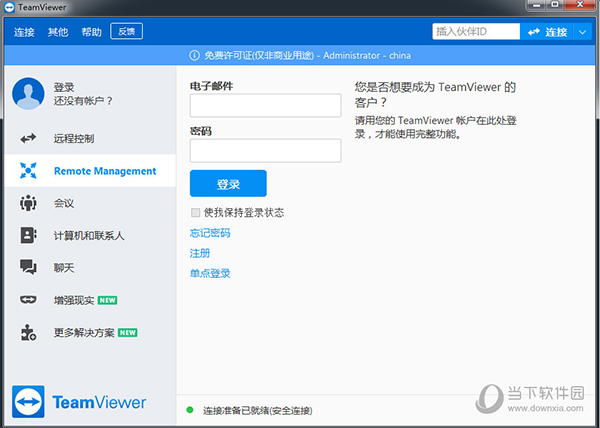
Task: Click the augmented reality headset icon
Action: pos(28,300)
